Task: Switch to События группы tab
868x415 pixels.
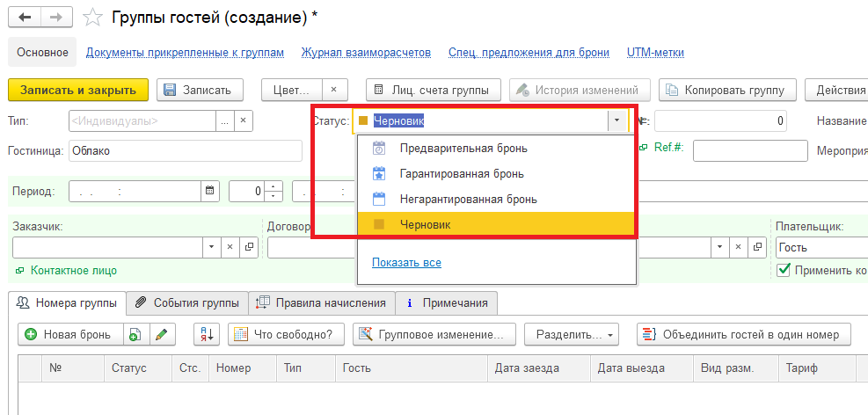Action: [187, 303]
